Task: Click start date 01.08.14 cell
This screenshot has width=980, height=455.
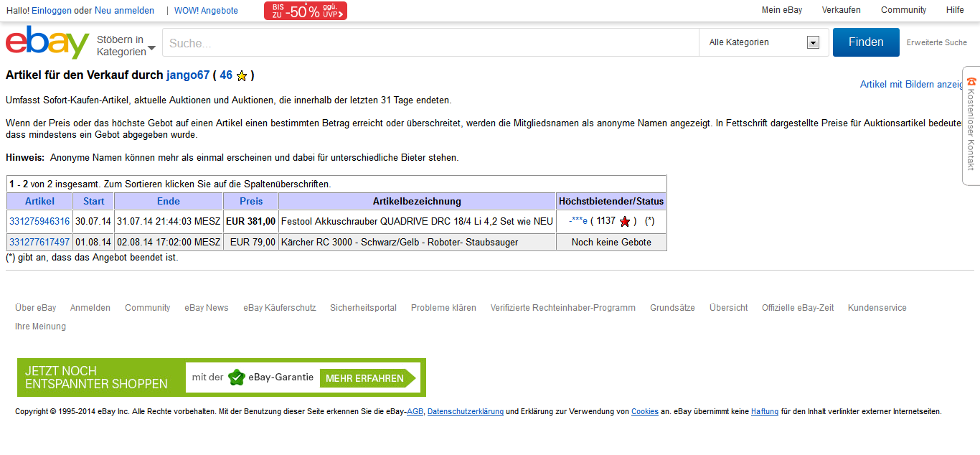Action: coord(93,243)
